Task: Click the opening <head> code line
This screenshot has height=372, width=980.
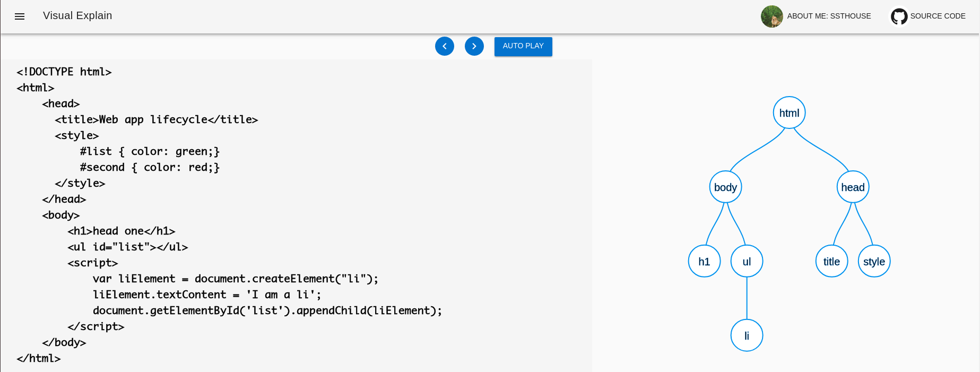Action: coord(61,103)
